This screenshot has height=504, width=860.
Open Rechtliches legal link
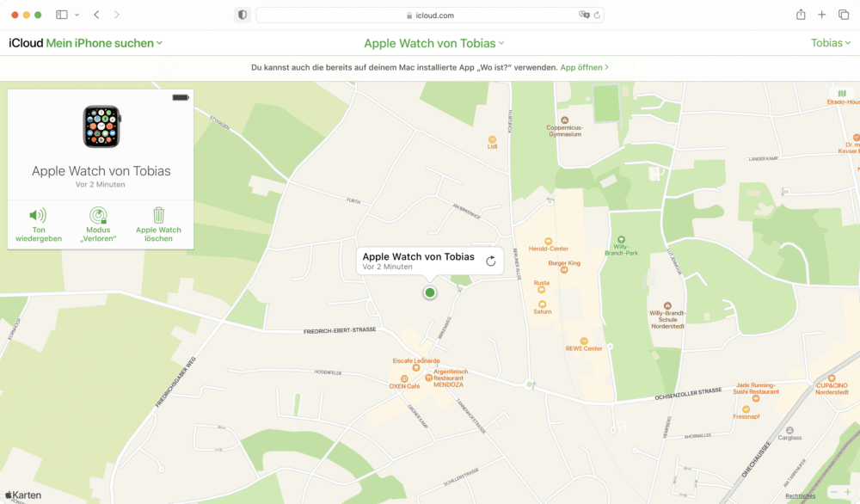tap(800, 495)
